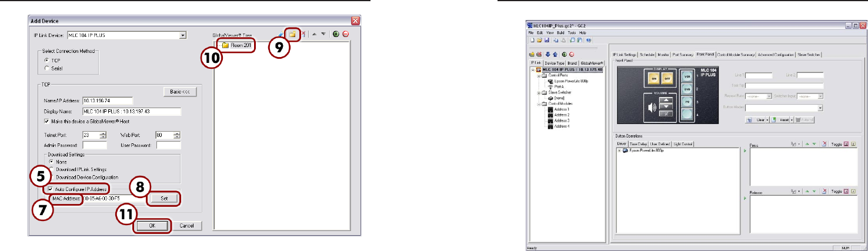Click the Open folder icon in GC2 toolbar
The width and height of the screenshot is (868, 251).
click(539, 41)
